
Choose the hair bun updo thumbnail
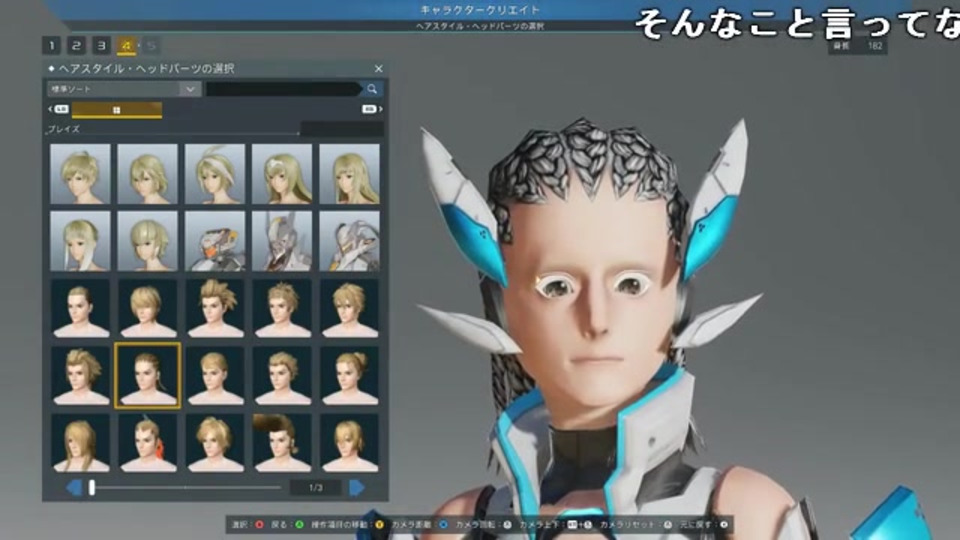pos(350,376)
